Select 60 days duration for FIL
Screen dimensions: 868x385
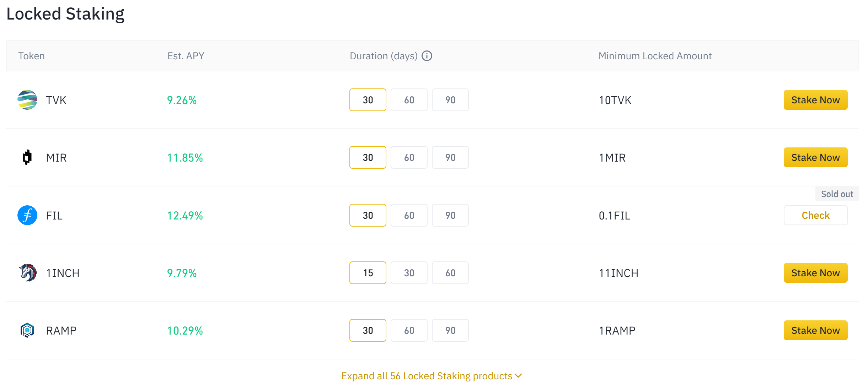(x=409, y=215)
